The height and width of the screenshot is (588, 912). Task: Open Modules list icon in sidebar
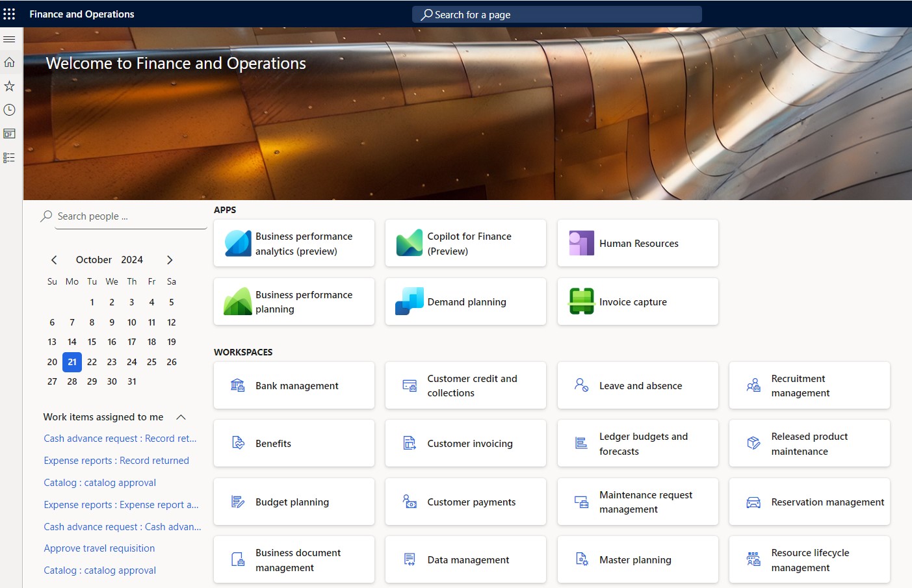(x=9, y=158)
